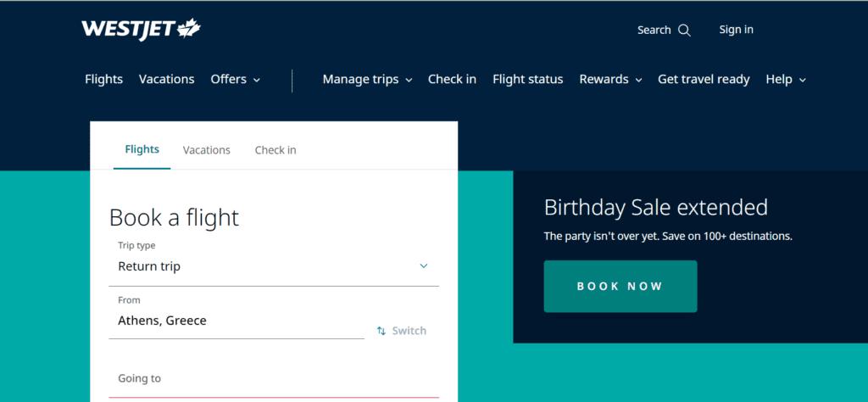The width and height of the screenshot is (868, 402).
Task: Open Sign in link
Action: [736, 30]
